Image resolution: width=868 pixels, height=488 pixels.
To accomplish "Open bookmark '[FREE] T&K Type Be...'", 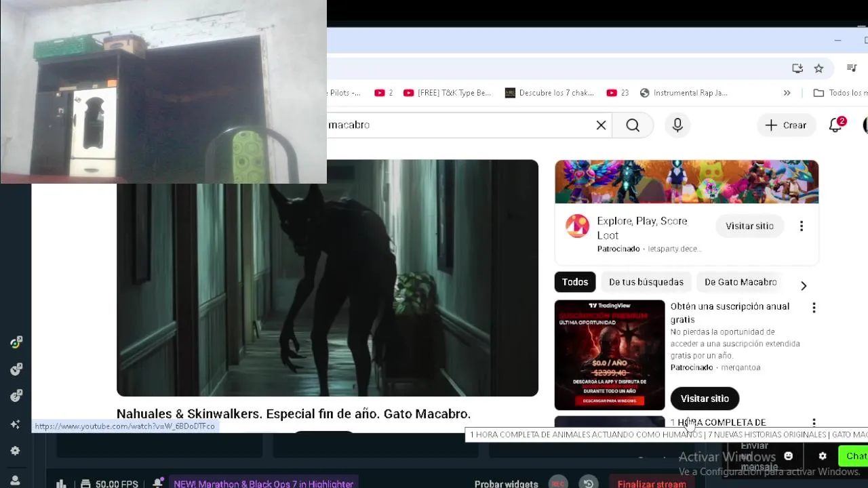I will 447,93.
